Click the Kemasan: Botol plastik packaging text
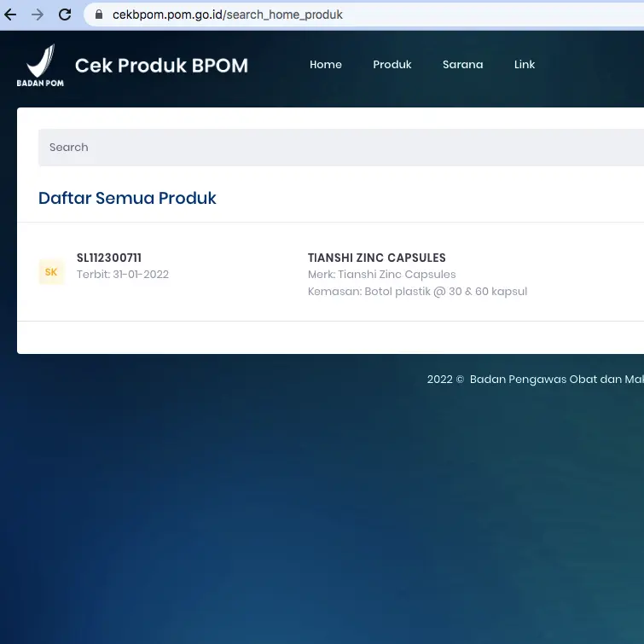644x644 pixels. pyautogui.click(x=417, y=292)
